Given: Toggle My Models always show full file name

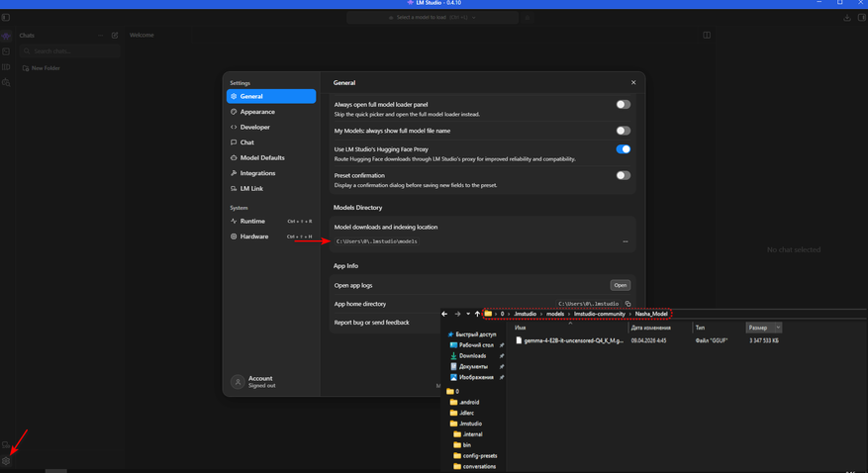Looking at the screenshot, I should click(624, 131).
